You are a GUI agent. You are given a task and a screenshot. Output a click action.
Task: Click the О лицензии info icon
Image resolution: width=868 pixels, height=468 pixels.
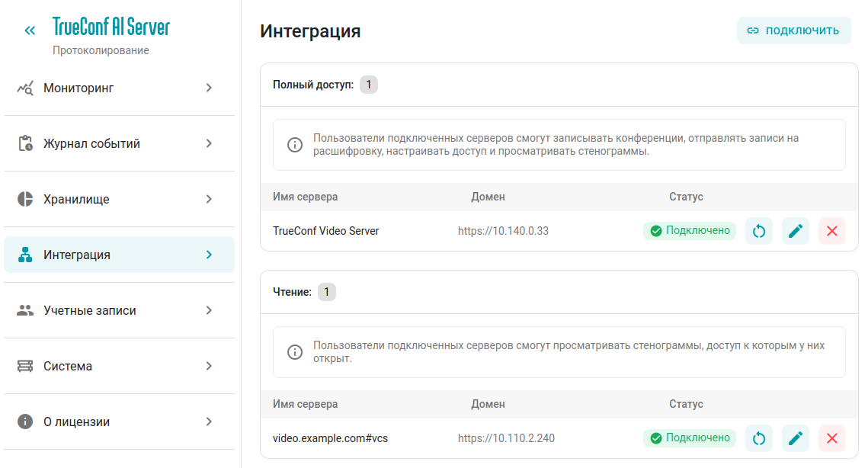coord(25,422)
